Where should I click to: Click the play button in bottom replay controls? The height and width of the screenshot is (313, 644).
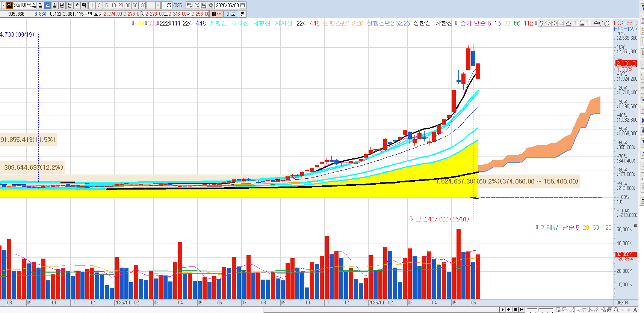click(x=503, y=310)
